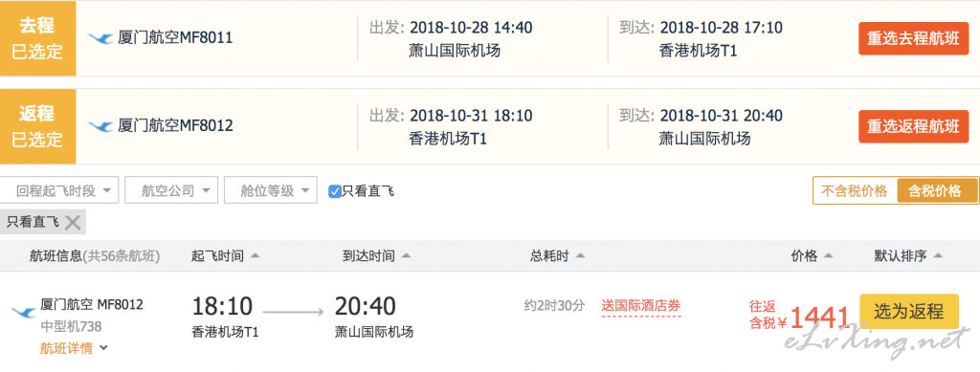Sort by 价格 arrow icon
Image resolution: width=980 pixels, height=372 pixels.
829,256
